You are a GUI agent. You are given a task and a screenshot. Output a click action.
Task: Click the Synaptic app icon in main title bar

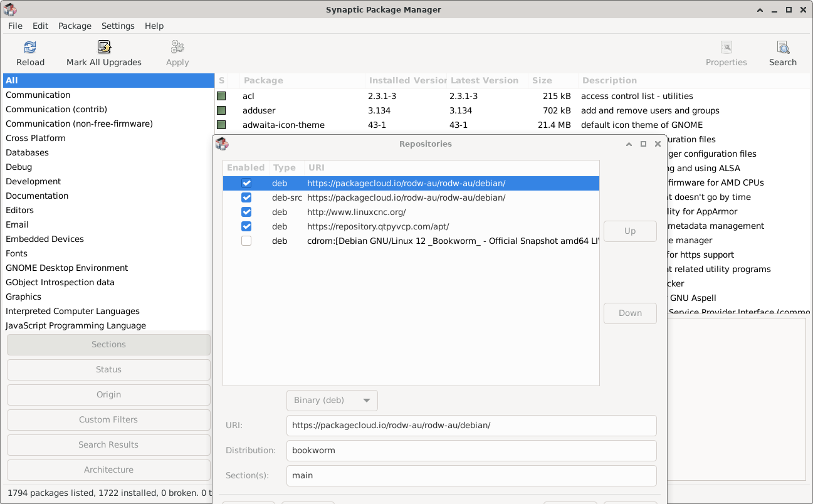[10, 9]
